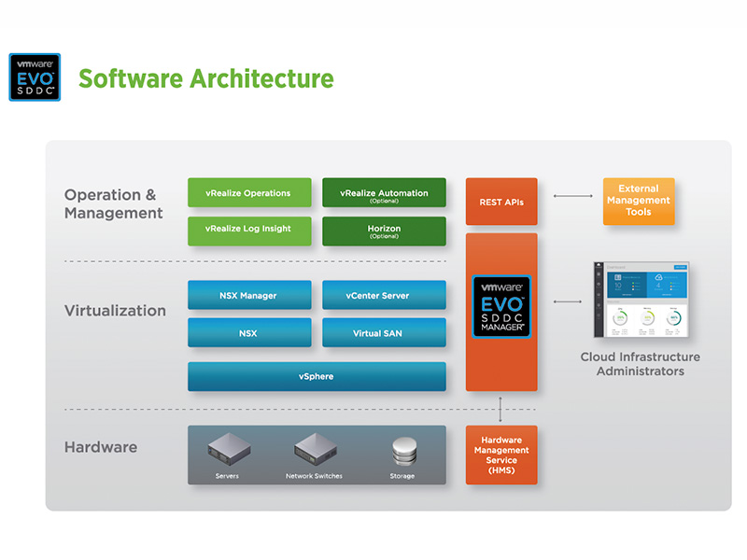The height and width of the screenshot is (560, 747).
Task: Click the Software Architecture heading
Action: point(205,78)
